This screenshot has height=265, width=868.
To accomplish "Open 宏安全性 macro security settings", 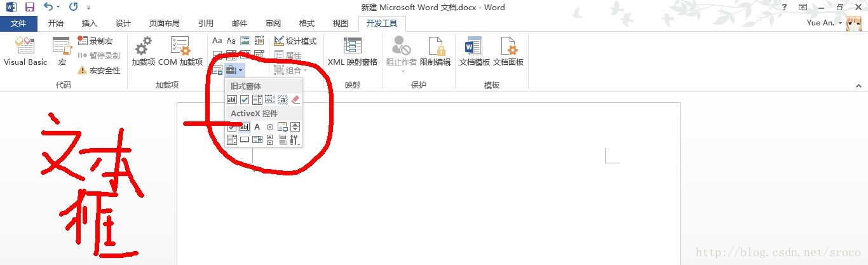I will click(x=98, y=70).
